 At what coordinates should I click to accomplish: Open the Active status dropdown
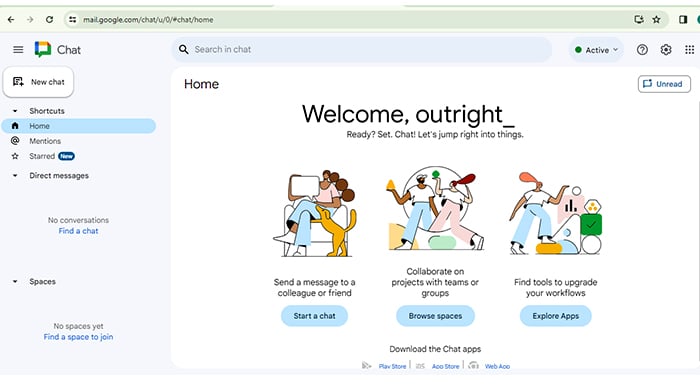(596, 50)
